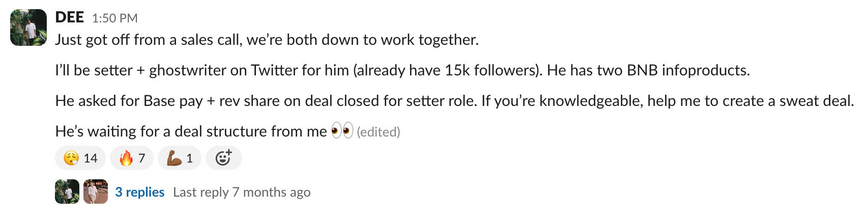
Task: Toggle the flexed bicep reaction
Action: (x=180, y=158)
